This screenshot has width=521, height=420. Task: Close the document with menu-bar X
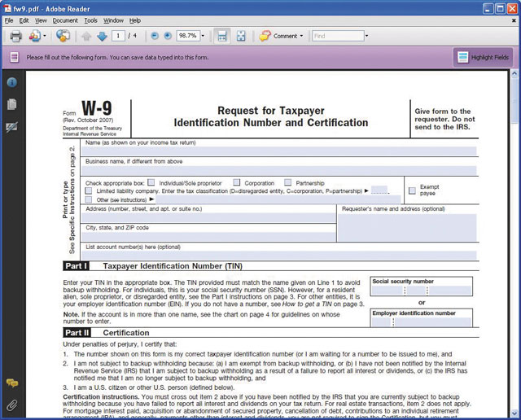pyautogui.click(x=514, y=20)
